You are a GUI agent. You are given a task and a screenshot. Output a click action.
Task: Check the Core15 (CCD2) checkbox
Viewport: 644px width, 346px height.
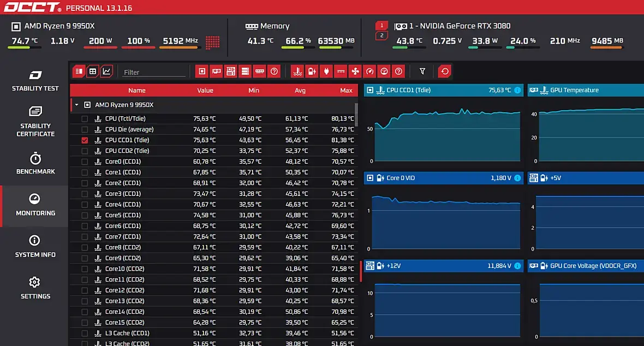click(x=85, y=323)
